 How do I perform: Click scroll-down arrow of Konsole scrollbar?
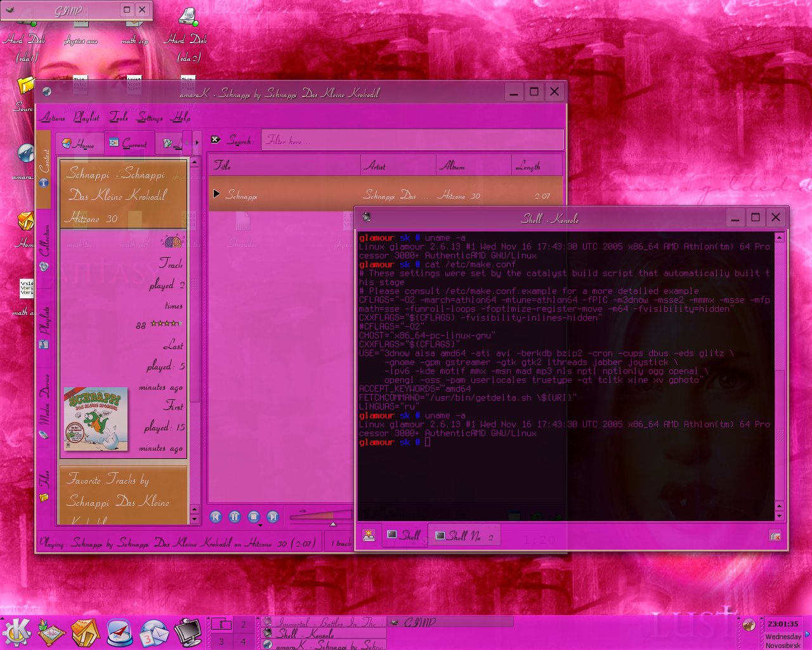pyautogui.click(x=779, y=516)
